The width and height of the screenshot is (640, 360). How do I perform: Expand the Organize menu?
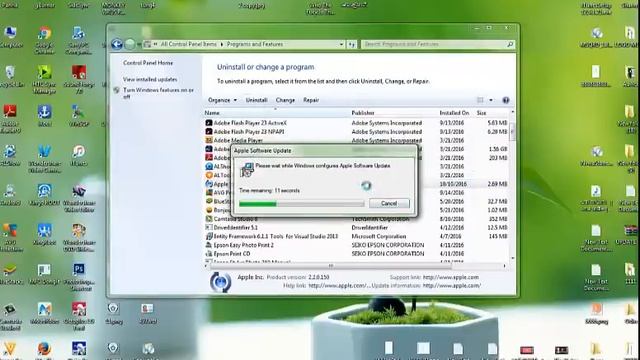(x=222, y=100)
